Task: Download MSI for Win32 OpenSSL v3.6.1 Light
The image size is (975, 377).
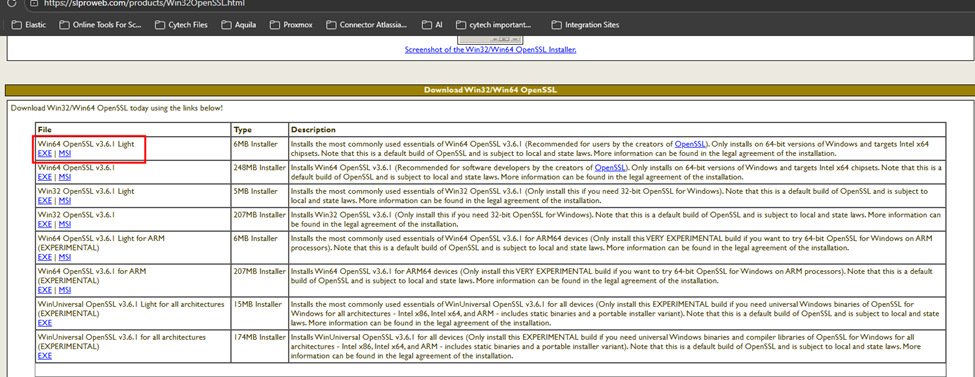Action: (65, 200)
